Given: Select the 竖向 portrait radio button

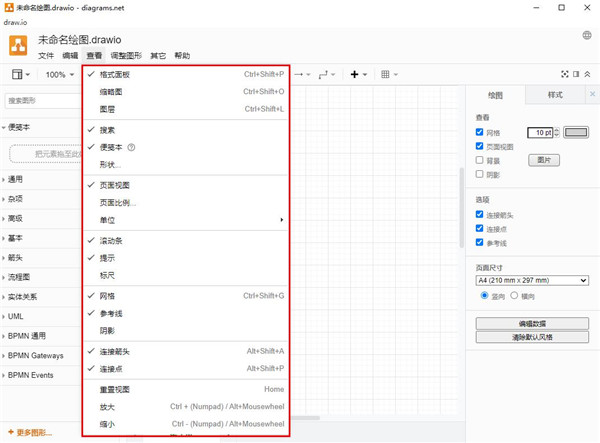Looking at the screenshot, I should [x=484, y=295].
